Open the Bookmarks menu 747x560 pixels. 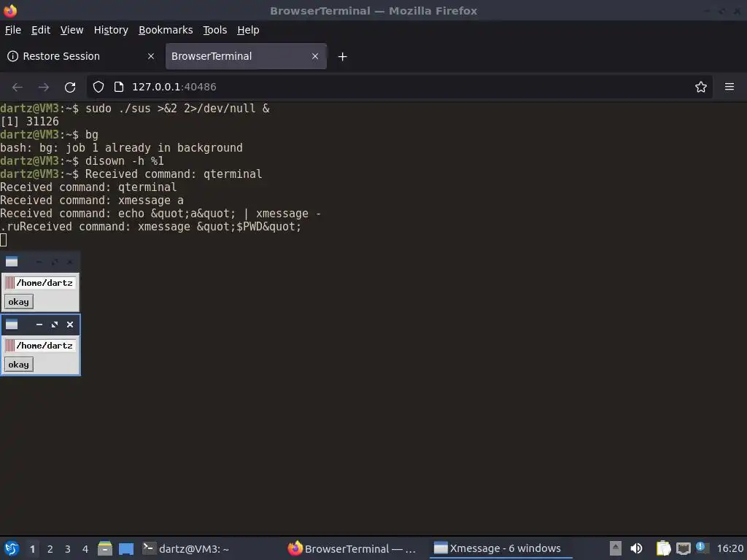point(166,30)
